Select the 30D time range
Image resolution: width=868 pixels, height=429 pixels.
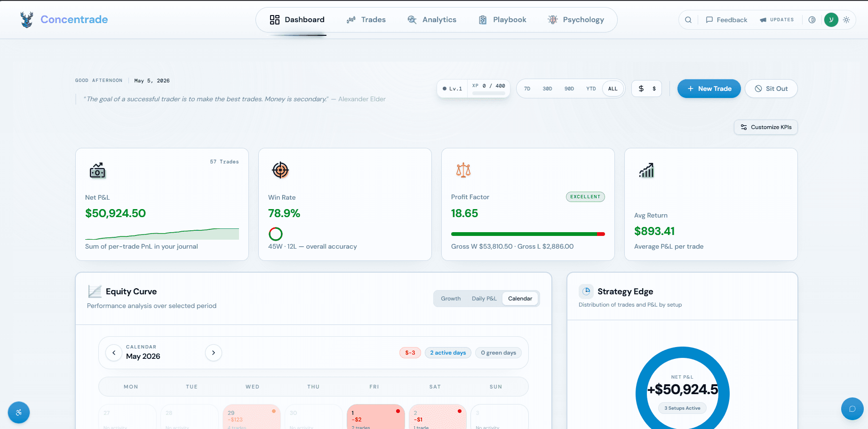click(x=547, y=89)
